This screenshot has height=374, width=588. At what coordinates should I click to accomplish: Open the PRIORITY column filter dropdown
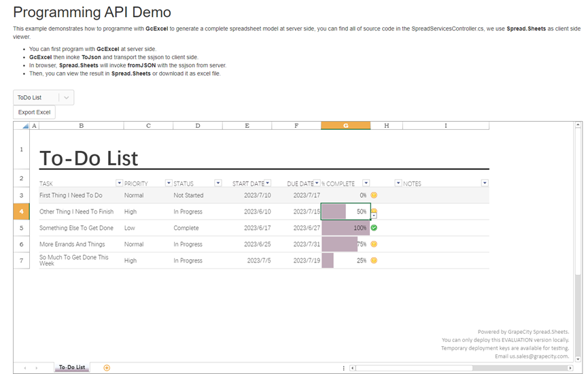click(x=169, y=183)
